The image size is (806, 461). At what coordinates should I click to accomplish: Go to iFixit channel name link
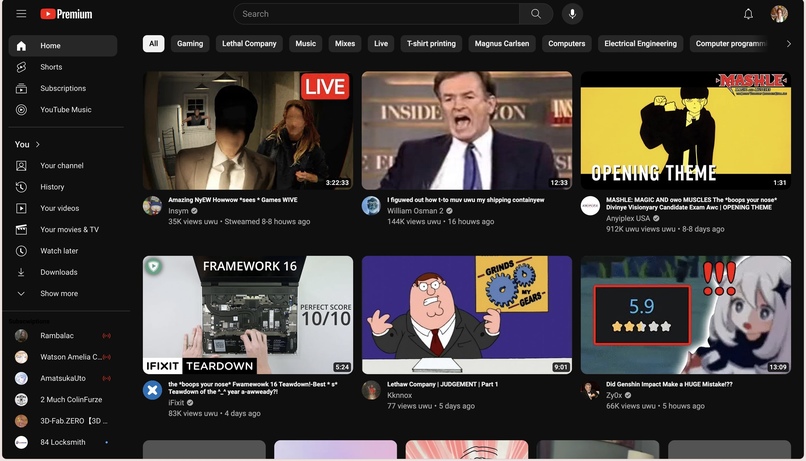(x=176, y=402)
